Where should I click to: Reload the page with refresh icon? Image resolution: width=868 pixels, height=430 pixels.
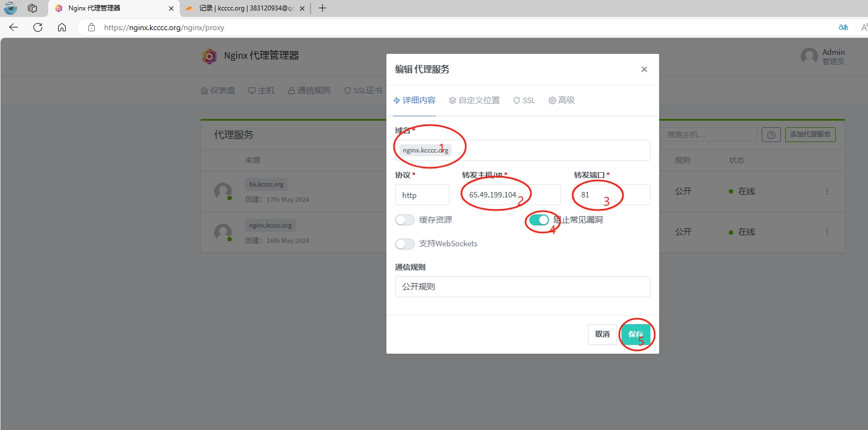38,27
